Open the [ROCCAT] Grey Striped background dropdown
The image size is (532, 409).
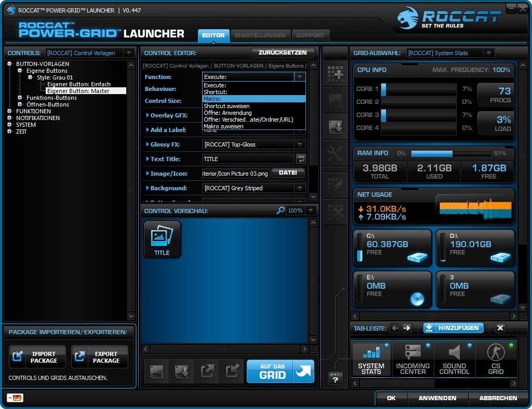point(300,188)
